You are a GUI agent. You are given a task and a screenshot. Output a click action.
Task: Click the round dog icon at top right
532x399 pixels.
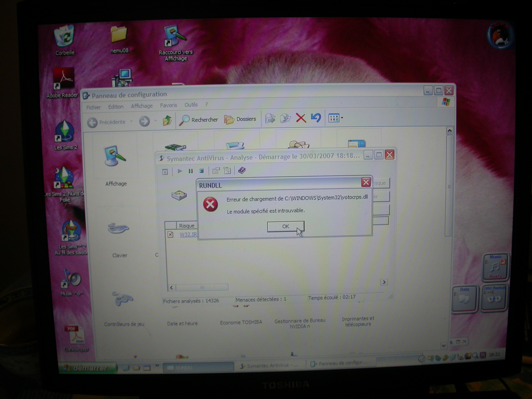click(x=500, y=35)
